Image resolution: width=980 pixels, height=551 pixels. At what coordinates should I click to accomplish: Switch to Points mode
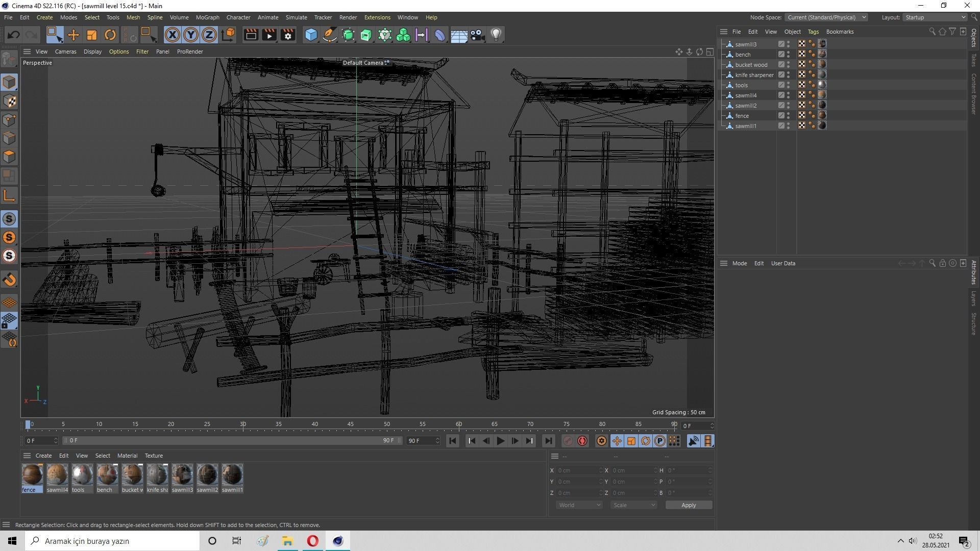pos(9,120)
